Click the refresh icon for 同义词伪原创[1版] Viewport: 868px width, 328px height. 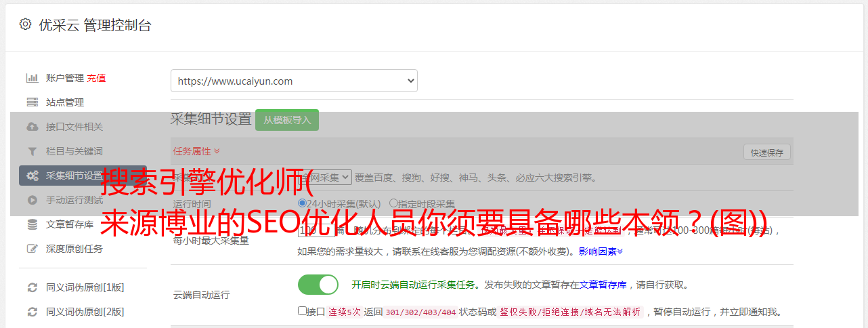32,287
